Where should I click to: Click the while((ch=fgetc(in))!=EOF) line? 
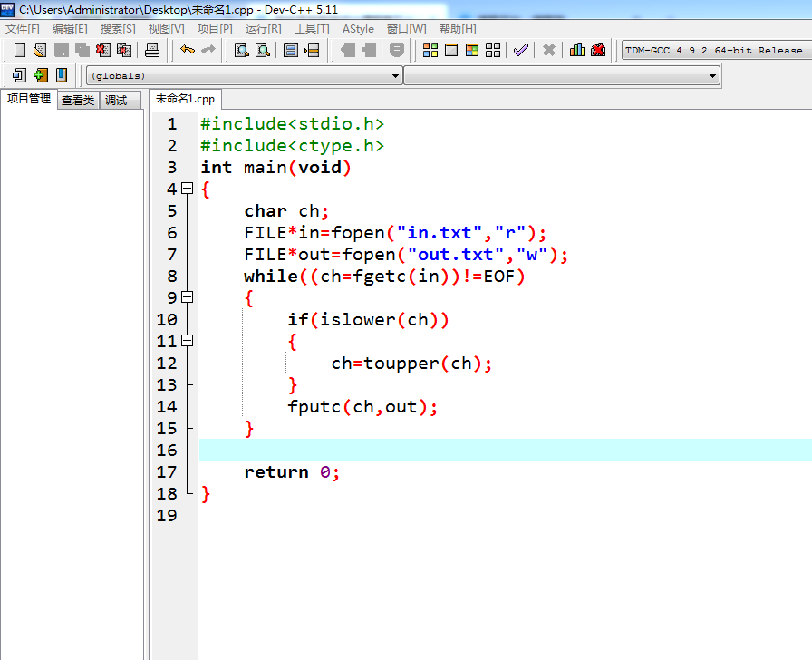[x=384, y=277]
